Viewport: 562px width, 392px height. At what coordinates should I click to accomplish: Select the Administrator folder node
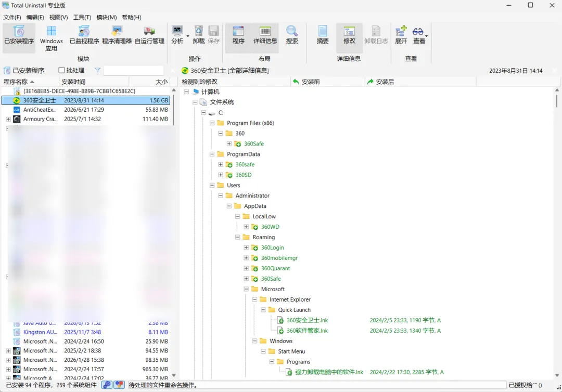pyautogui.click(x=252, y=195)
